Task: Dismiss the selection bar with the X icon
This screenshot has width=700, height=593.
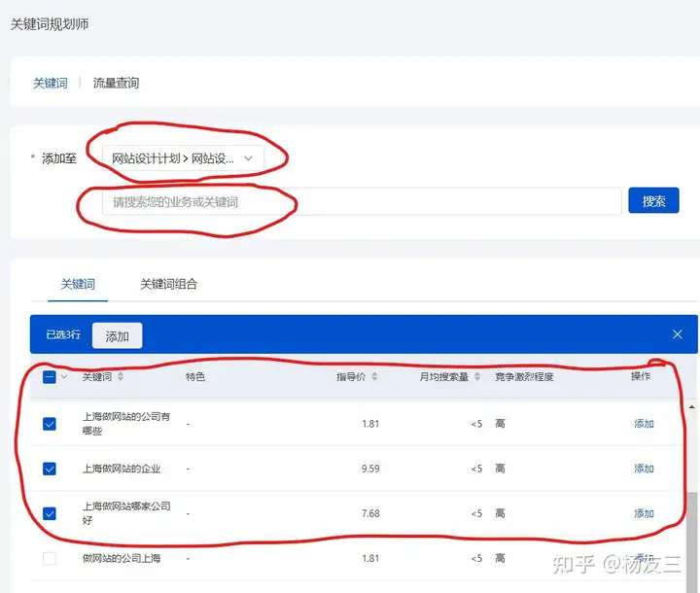Action: click(x=678, y=334)
